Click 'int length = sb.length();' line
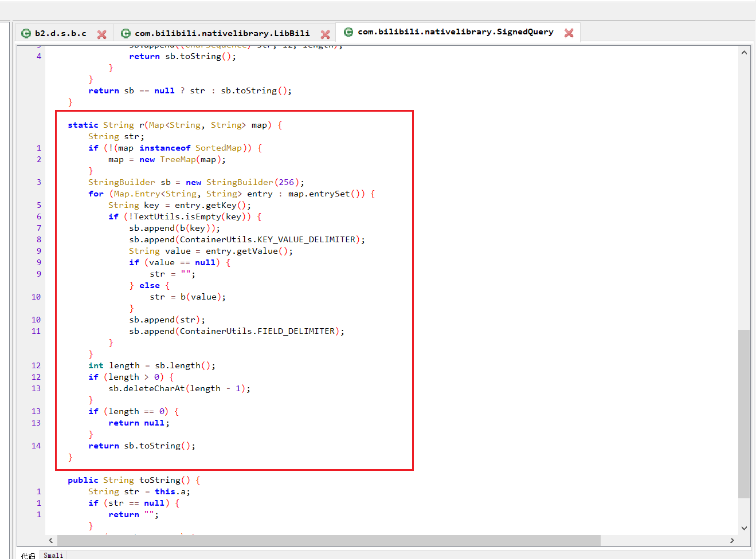The width and height of the screenshot is (756, 559). (152, 365)
